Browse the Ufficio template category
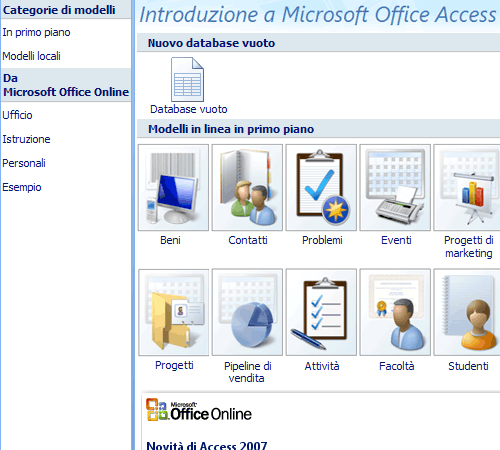The height and width of the screenshot is (450, 500). [x=17, y=115]
